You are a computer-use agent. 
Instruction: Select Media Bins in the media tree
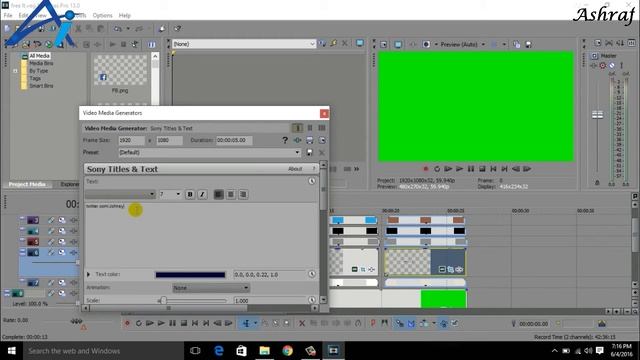(41, 63)
